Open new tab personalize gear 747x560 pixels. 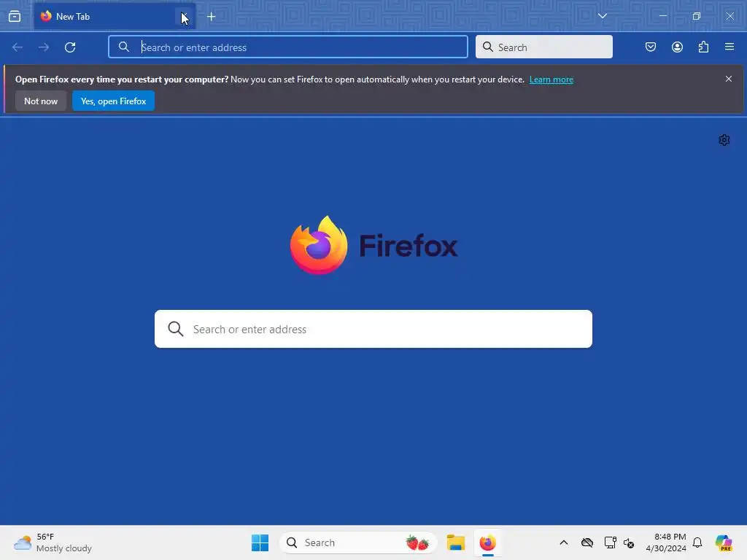tap(724, 140)
